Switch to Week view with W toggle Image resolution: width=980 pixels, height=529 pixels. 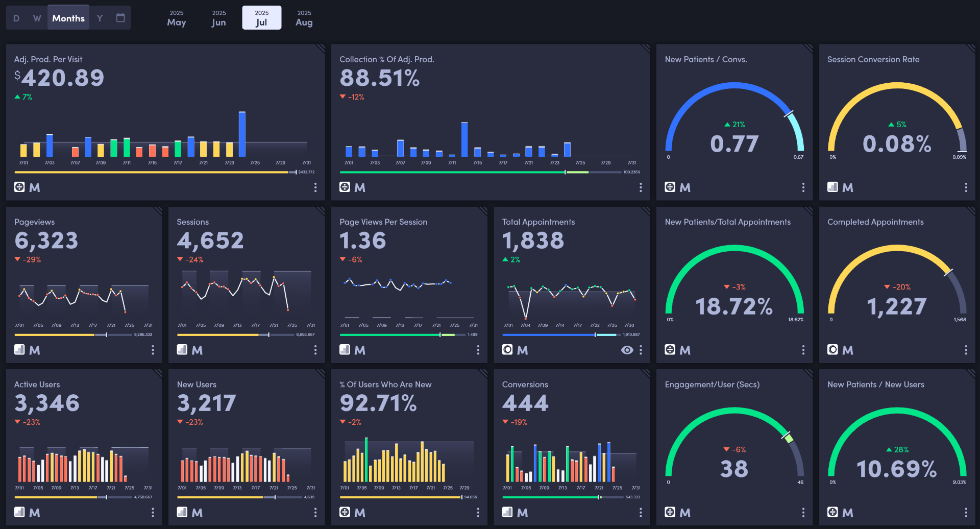[x=37, y=18]
